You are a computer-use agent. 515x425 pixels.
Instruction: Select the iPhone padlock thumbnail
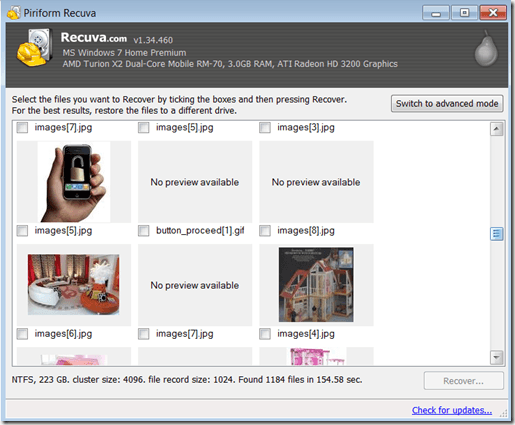coord(74,182)
